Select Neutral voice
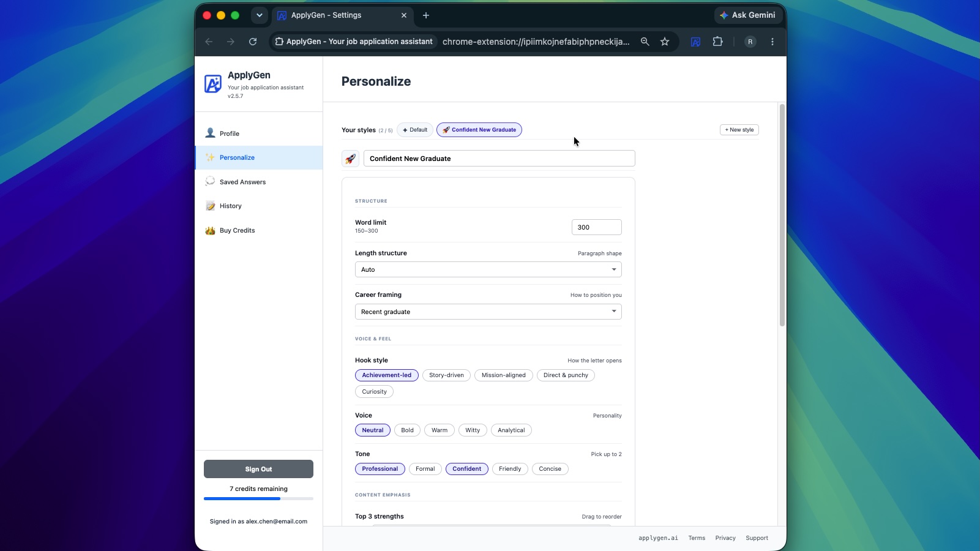Image resolution: width=980 pixels, height=551 pixels. tap(373, 430)
